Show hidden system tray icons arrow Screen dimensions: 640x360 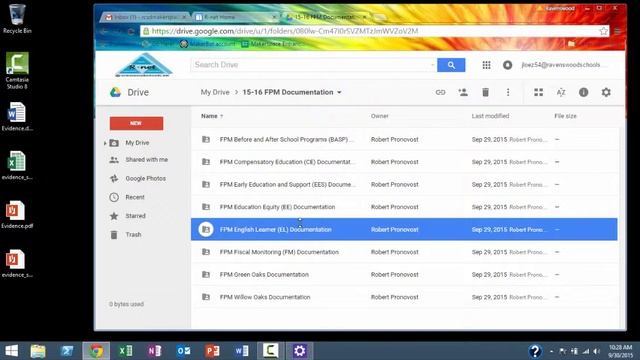551,351
